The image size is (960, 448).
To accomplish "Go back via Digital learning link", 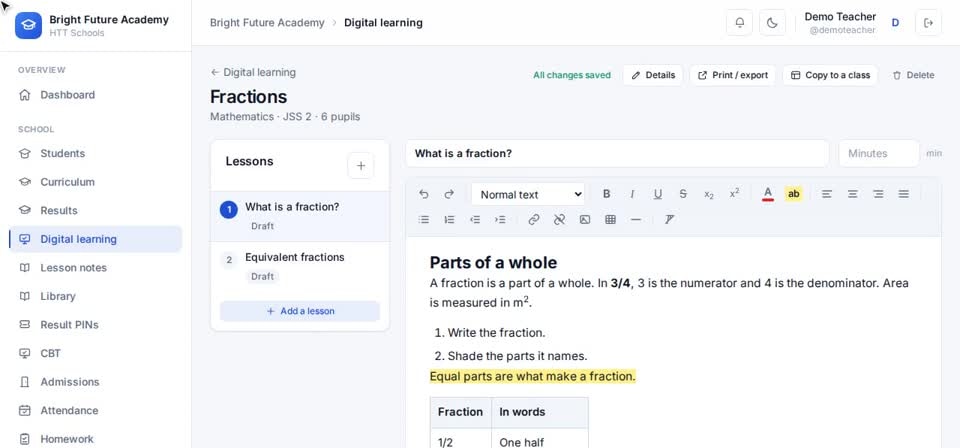I will (253, 72).
